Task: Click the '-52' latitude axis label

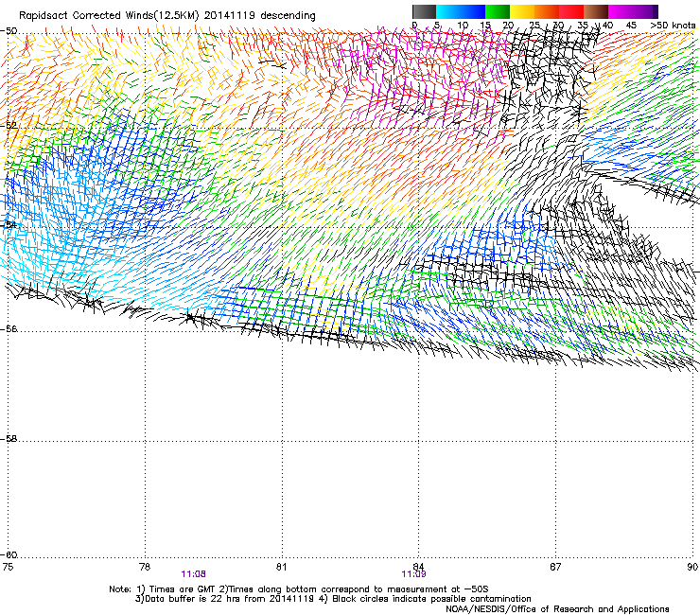Action: tap(9, 126)
